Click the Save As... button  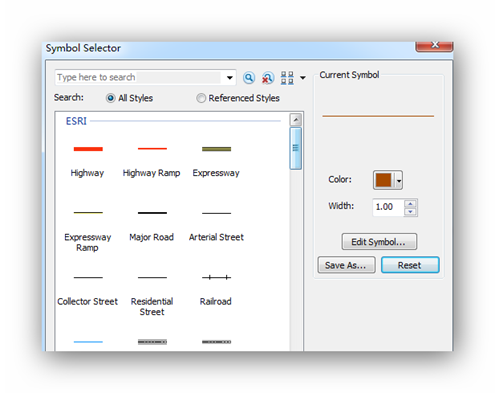346,265
